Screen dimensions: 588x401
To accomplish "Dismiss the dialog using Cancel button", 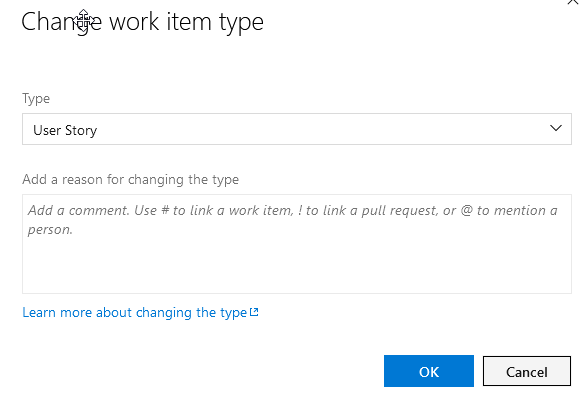I will pyautogui.click(x=526, y=371).
